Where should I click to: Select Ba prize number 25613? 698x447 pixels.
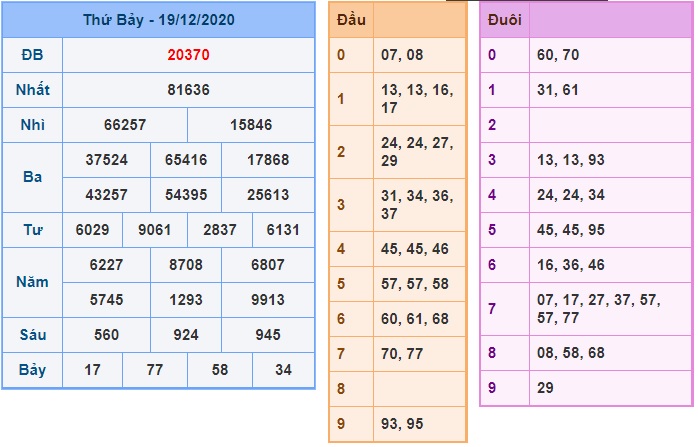point(268,195)
